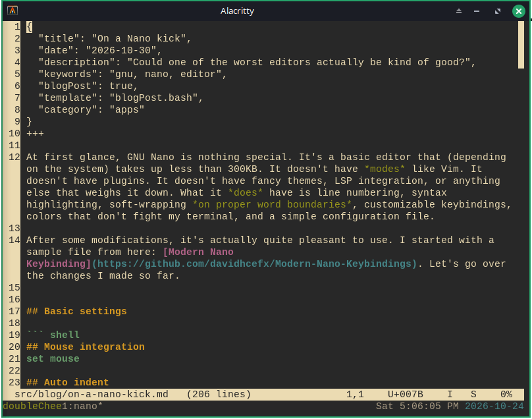Click the (206 lines) status text
This screenshot has height=419, width=532.
tap(219, 395)
